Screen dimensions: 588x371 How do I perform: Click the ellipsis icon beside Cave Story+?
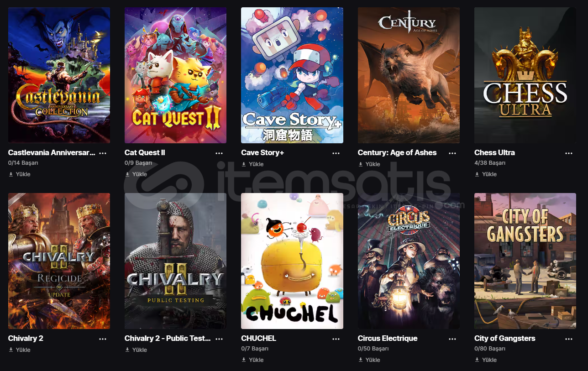336,153
